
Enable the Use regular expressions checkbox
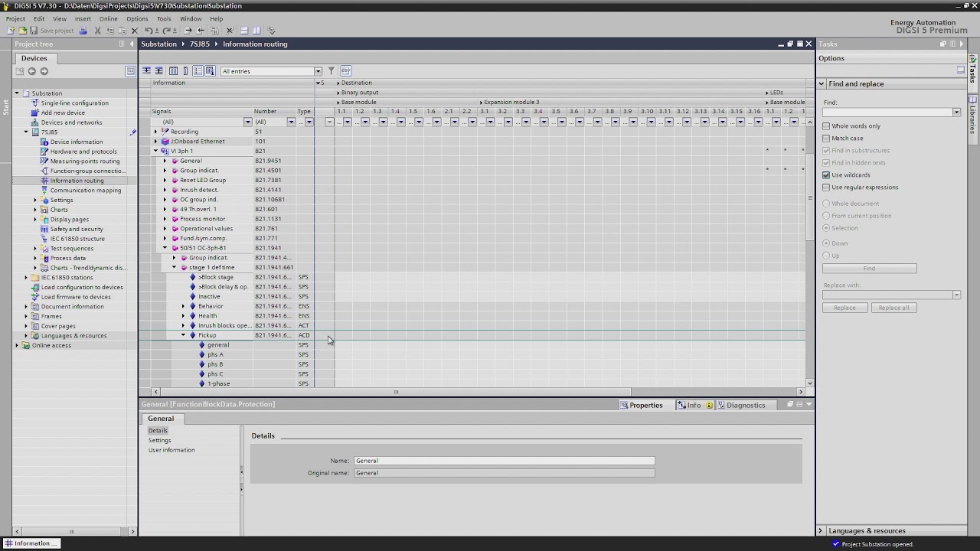pos(826,187)
